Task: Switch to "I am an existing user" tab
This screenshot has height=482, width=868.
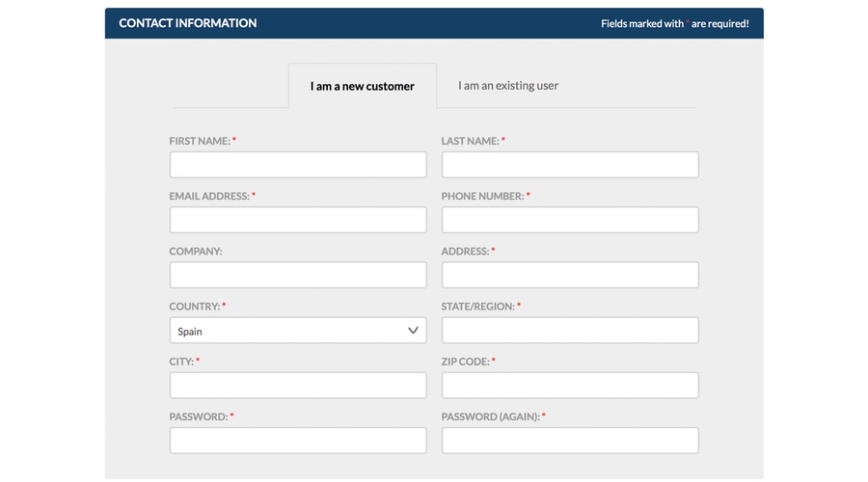Action: pyautogui.click(x=507, y=85)
